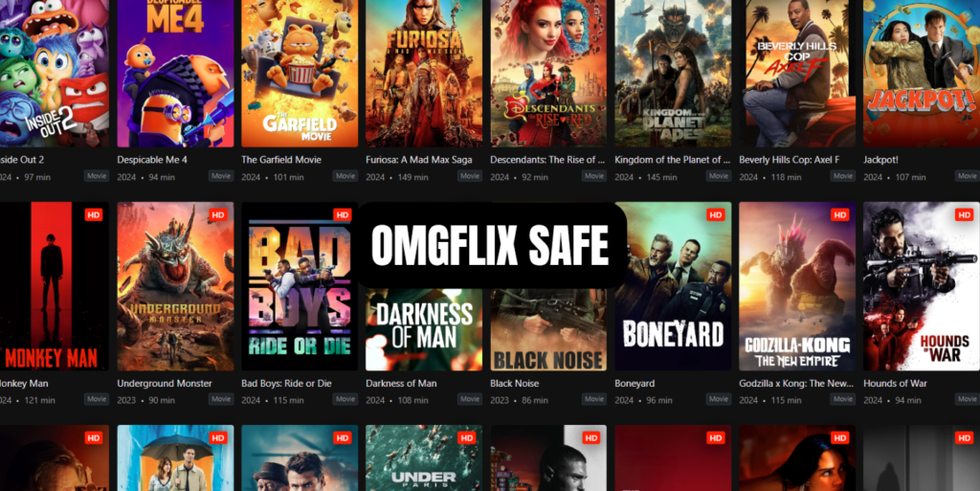
Task: Open the Underground Monster poster
Action: point(176,286)
